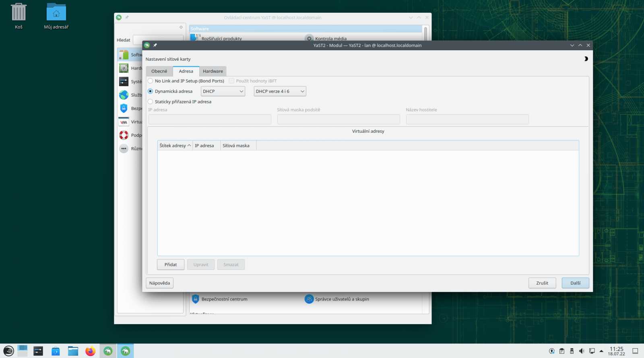The height and width of the screenshot is (358, 644).
Task: Select network services globe icon in sidebar
Action: click(124, 95)
